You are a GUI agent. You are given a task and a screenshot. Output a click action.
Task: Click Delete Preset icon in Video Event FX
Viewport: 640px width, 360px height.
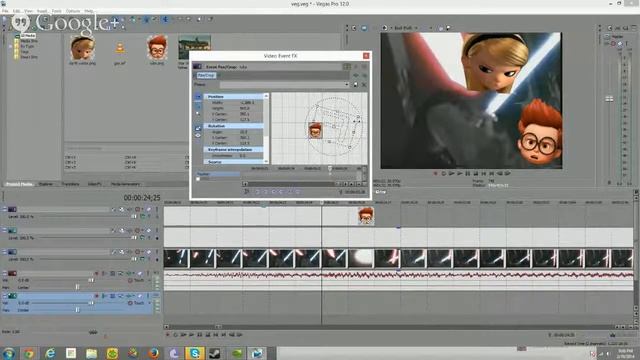[364, 84]
